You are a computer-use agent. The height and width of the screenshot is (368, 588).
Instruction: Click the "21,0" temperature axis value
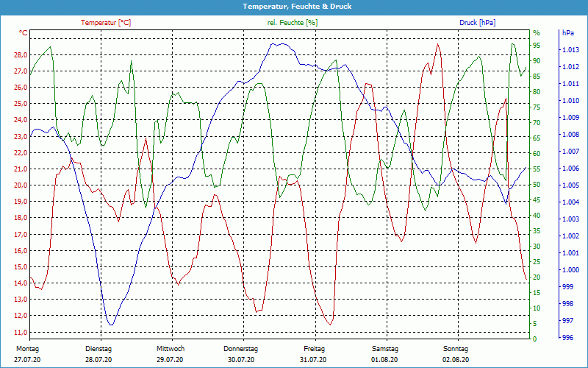21,169
